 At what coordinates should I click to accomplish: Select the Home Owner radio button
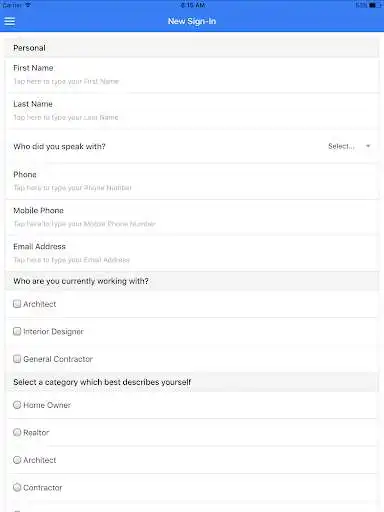click(x=17, y=405)
